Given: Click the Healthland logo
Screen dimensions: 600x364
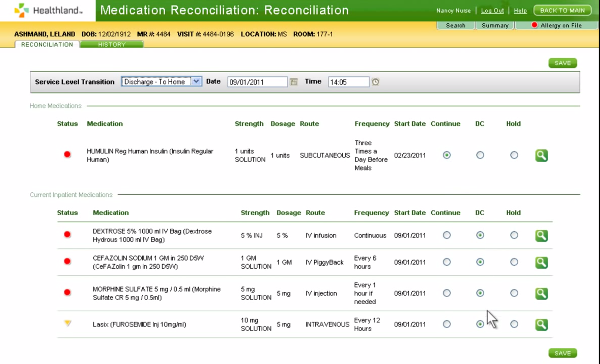Looking at the screenshot, I should pyautogui.click(x=48, y=10).
